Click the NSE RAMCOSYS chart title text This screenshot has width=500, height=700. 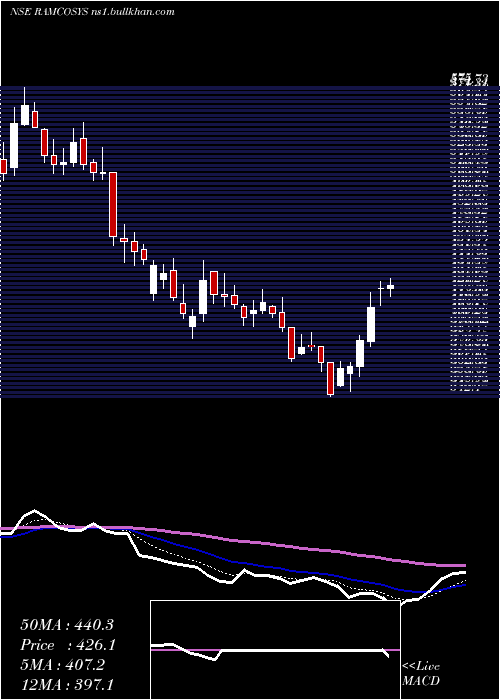pyautogui.click(x=92, y=12)
